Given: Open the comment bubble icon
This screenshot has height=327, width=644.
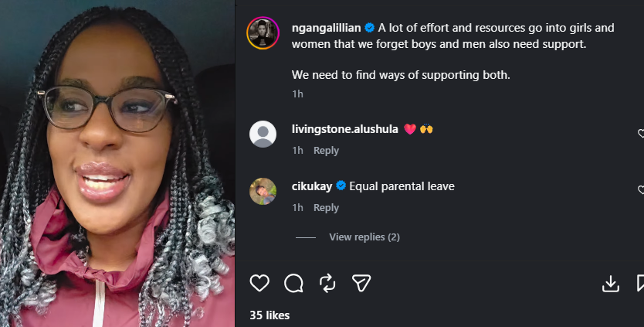Looking at the screenshot, I should point(293,283).
